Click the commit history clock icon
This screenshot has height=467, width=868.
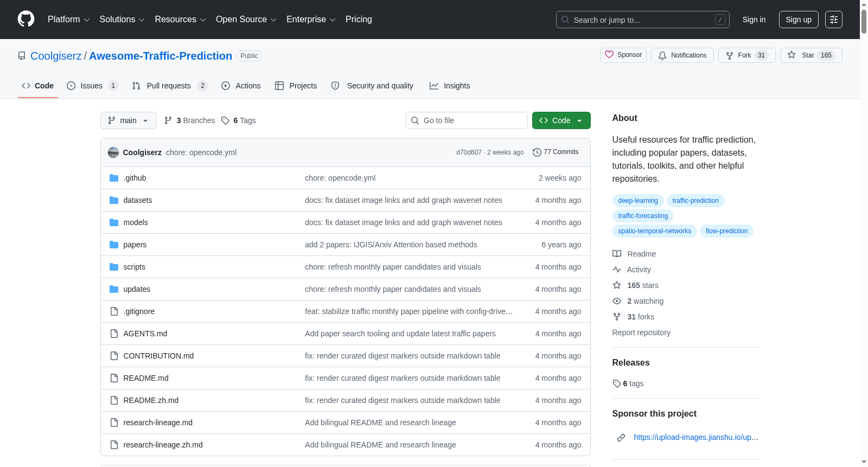coord(537,152)
